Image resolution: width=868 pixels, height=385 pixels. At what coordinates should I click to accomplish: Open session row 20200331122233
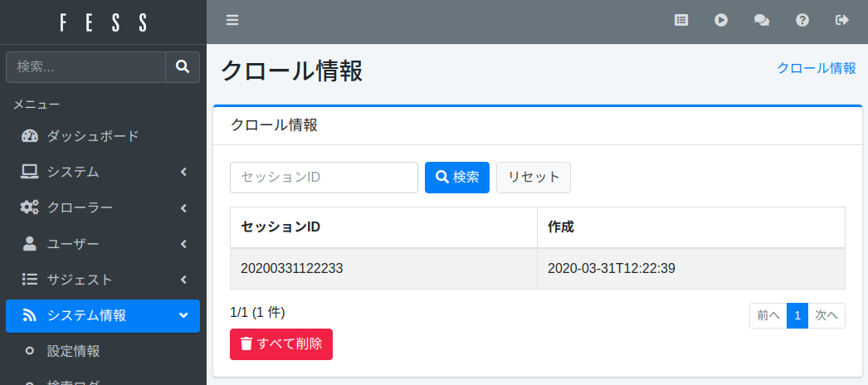[292, 269]
